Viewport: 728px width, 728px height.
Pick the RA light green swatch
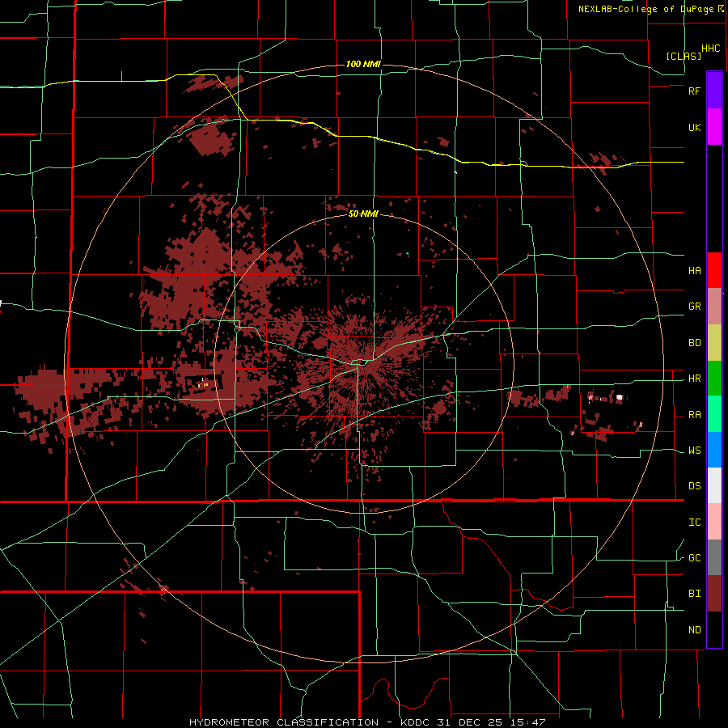click(714, 414)
